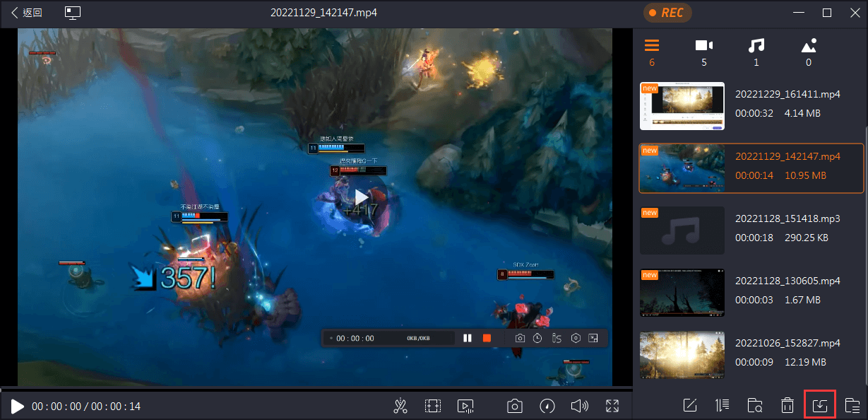The image size is (868, 420).
Task: Click file name 20221128_151418.mp3
Action: 787,218
